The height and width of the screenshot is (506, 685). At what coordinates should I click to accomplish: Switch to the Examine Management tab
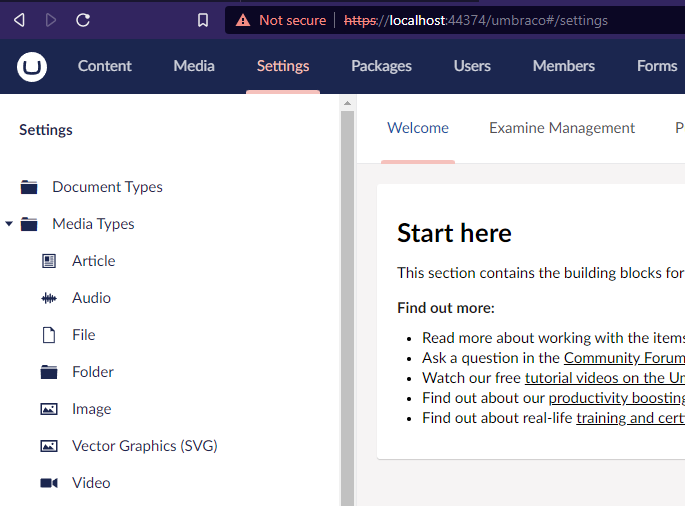562,128
